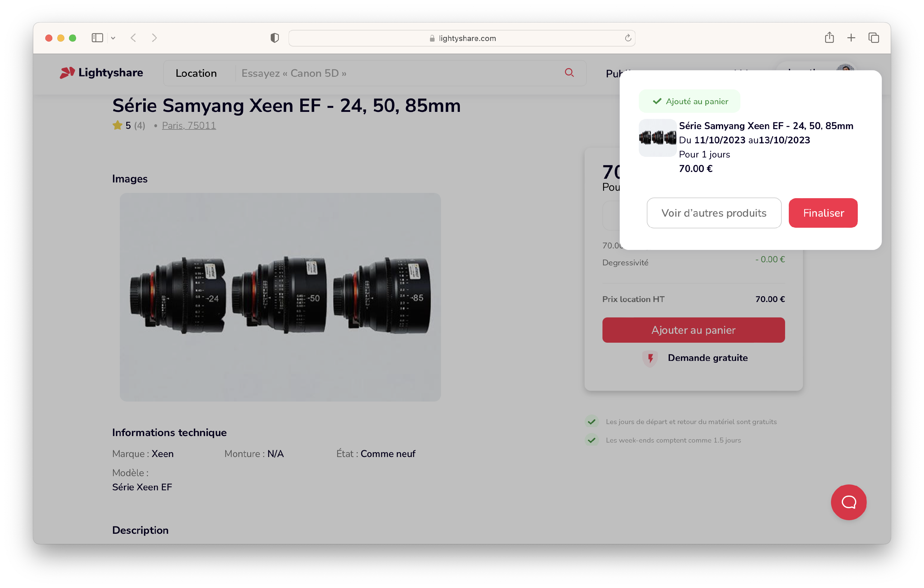Click the cart popup product title
Image resolution: width=924 pixels, height=588 pixels.
(x=766, y=126)
